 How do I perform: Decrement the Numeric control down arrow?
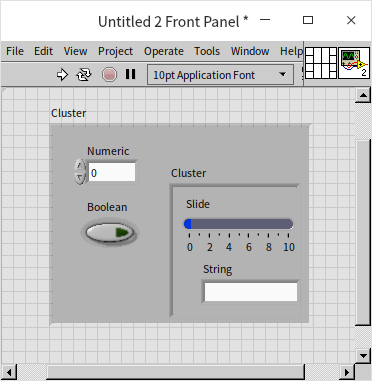[x=79, y=178]
